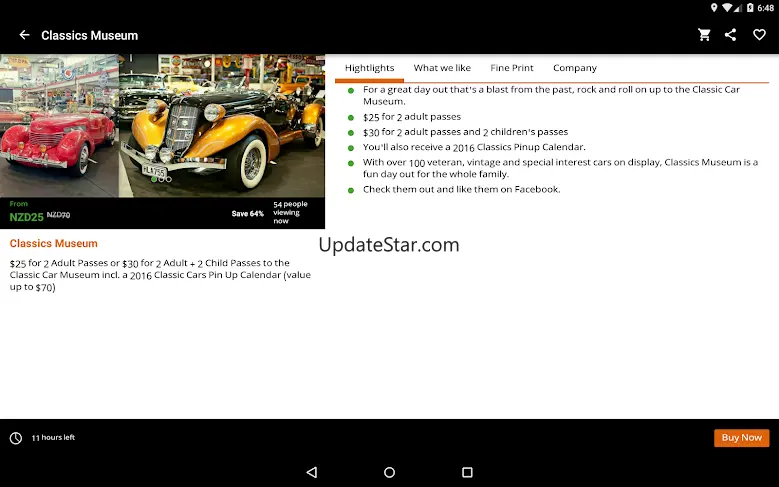The image size is (779, 487).
Task: Share this Classics Museum deal
Action: [730, 35]
